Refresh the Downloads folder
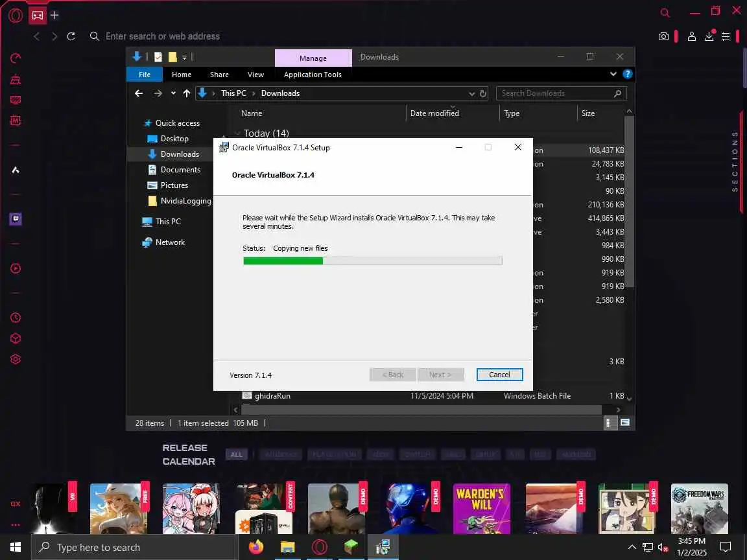This screenshot has width=747, height=560. click(x=482, y=94)
